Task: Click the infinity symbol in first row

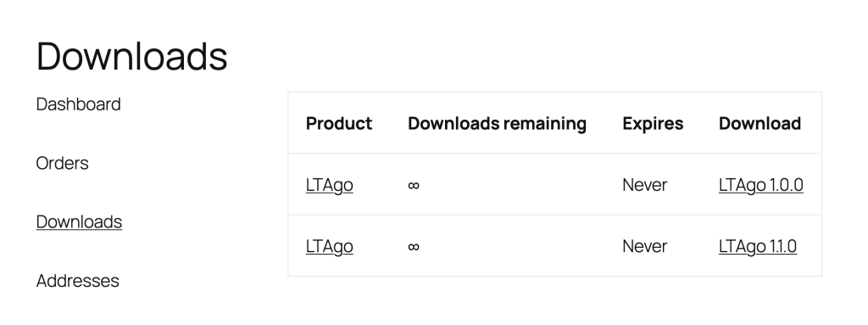Action: click(414, 185)
